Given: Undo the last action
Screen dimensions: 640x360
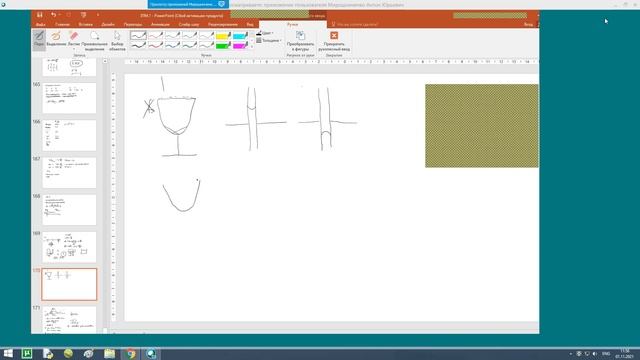Looking at the screenshot, I should [x=53, y=15].
